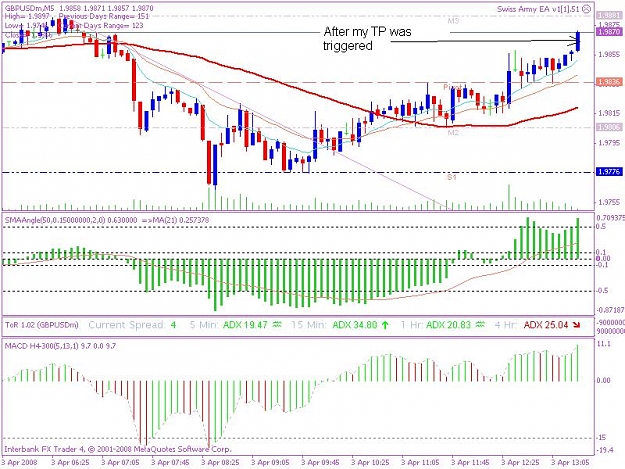The image size is (625, 469).
Task: Click the '3 Apr 07:45' time axis label
Action: tap(170, 463)
